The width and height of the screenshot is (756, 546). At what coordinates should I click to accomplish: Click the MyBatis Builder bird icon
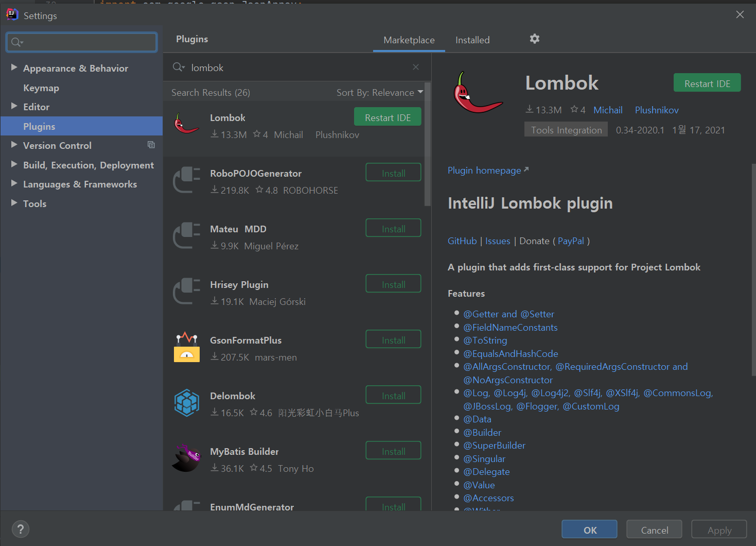pos(186,458)
